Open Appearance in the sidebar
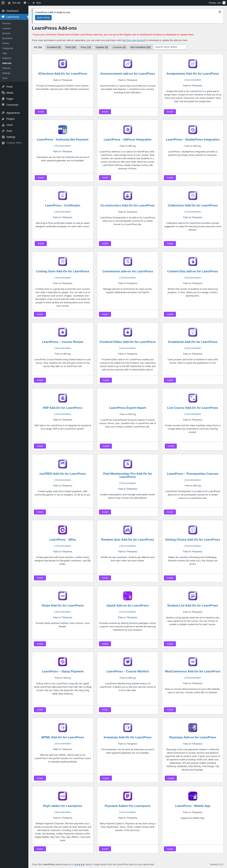The height and width of the screenshot is (868, 227). [14, 113]
